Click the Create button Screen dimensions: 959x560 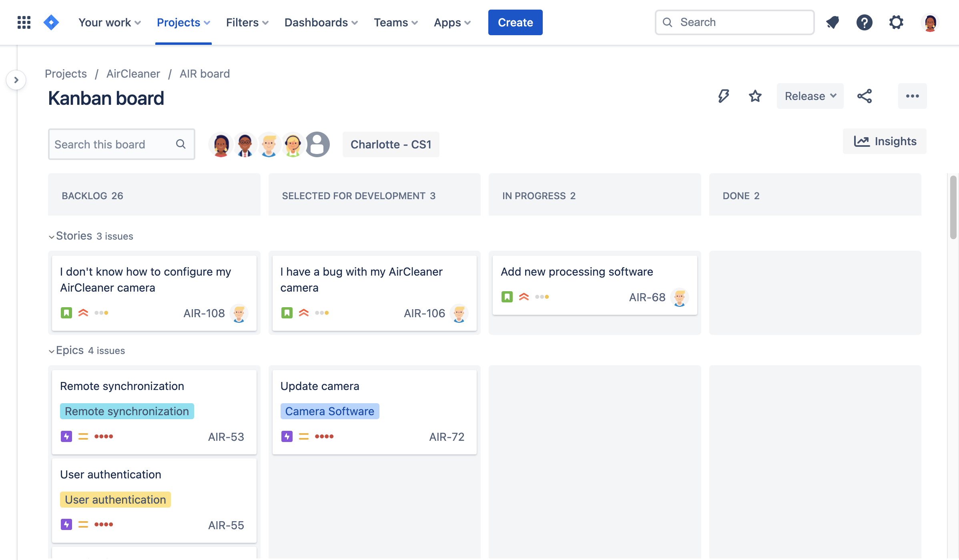516,22
